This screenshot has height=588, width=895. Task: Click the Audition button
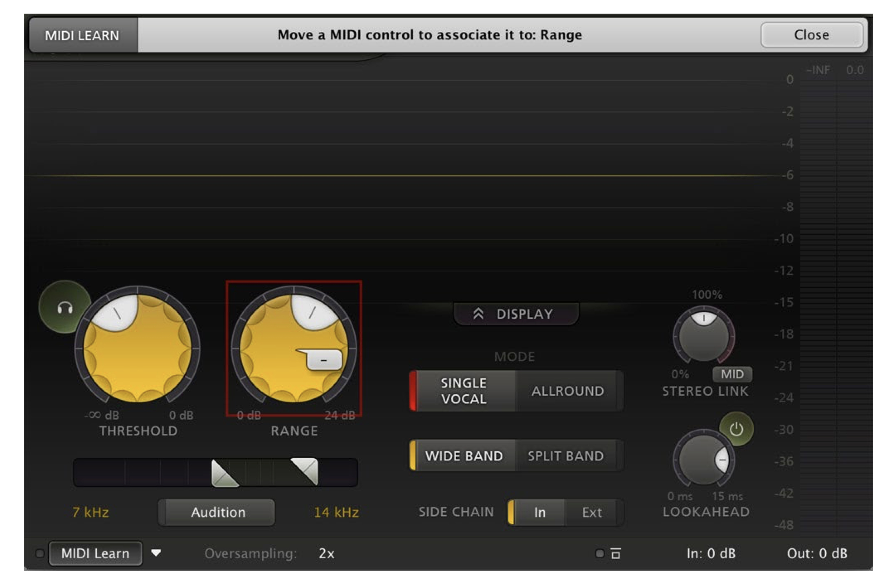coord(218,512)
